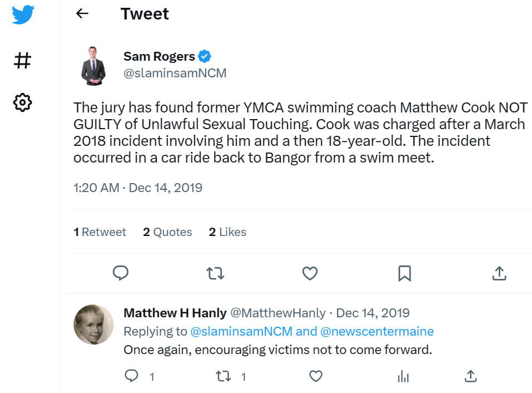
Task: View the 2 Quotes list
Action: tap(167, 232)
